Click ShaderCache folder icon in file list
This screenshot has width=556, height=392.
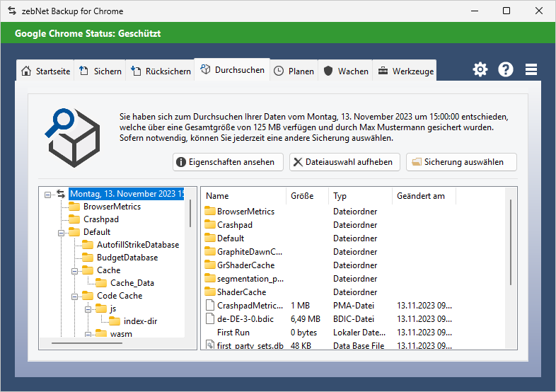coord(210,292)
